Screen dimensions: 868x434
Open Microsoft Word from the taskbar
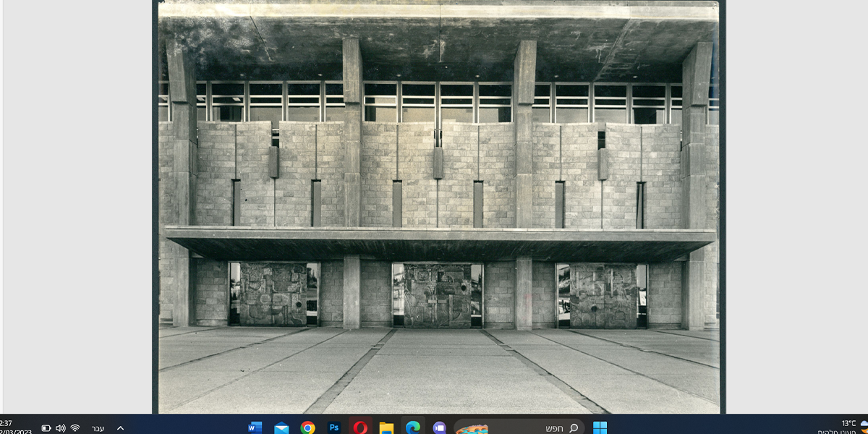tap(255, 427)
